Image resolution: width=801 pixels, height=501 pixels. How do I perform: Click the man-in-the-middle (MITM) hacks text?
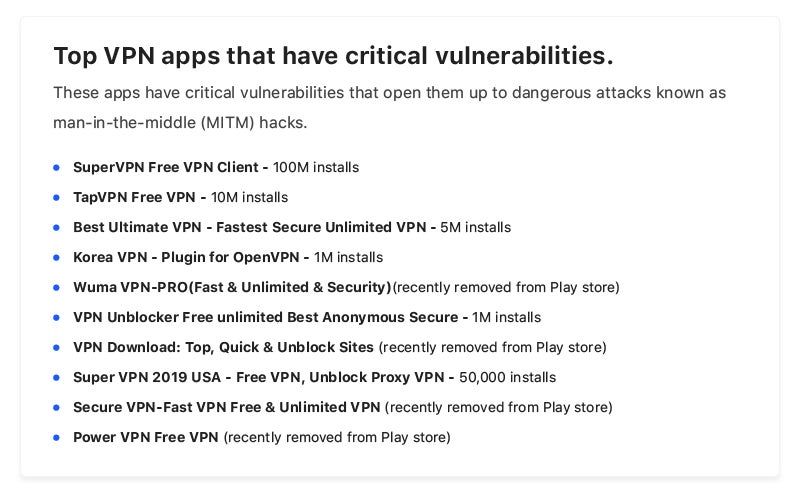(x=180, y=123)
